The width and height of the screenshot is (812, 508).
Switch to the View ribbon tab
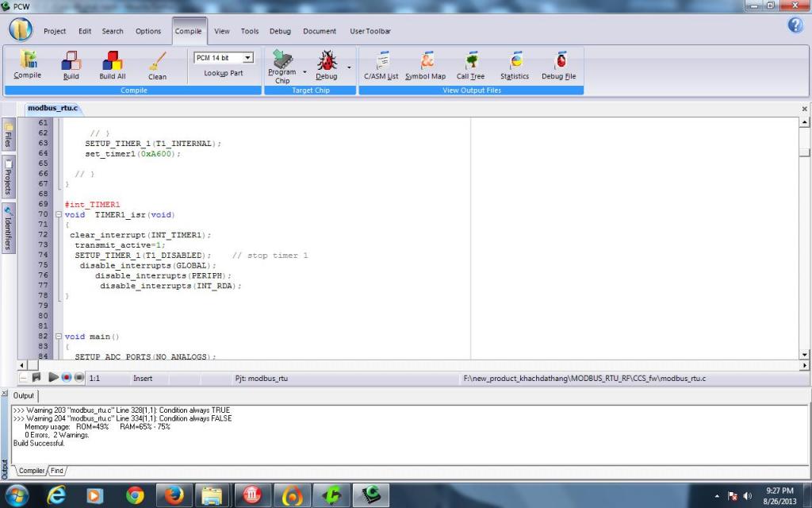pos(222,32)
